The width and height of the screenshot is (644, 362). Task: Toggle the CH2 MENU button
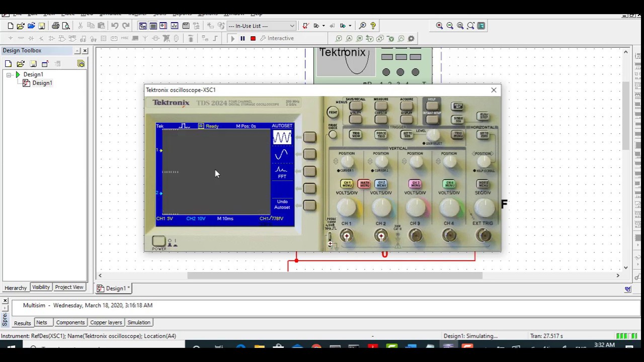[381, 185]
